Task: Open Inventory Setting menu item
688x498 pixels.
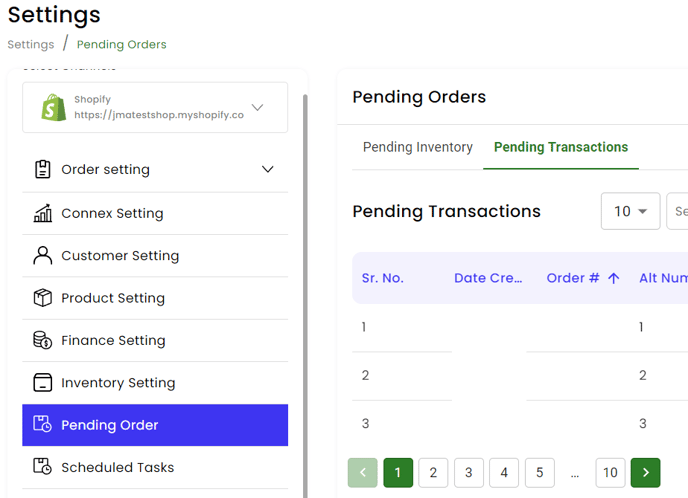Action: 155,383
